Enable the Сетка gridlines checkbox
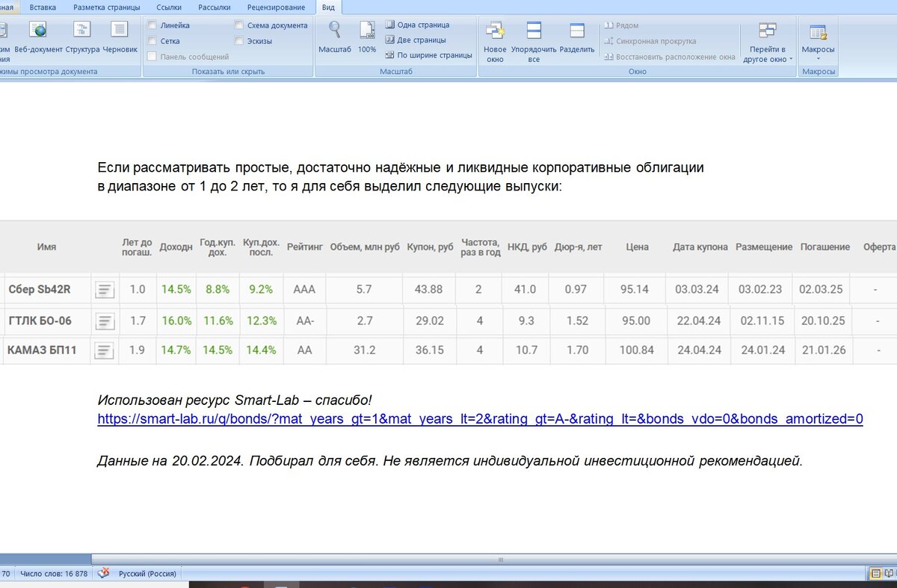The height and width of the screenshot is (588, 897). click(152, 40)
